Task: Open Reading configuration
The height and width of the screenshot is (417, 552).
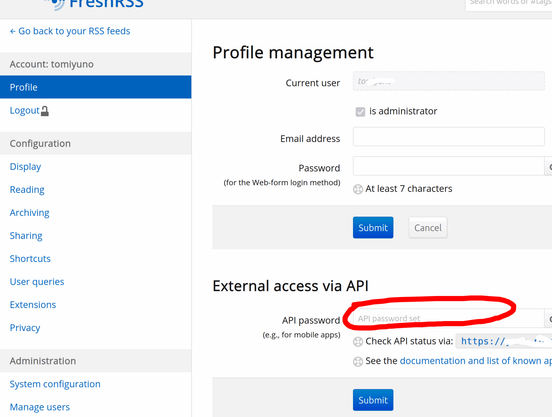Action: point(27,190)
